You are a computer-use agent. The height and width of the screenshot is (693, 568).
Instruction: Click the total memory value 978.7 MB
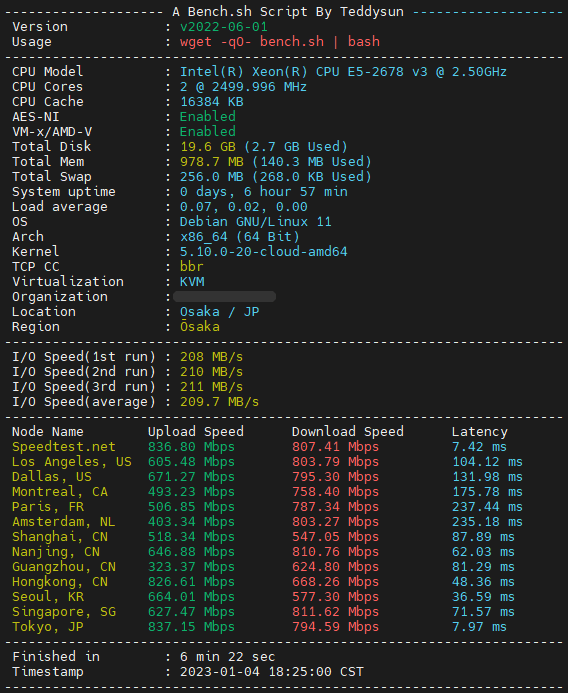[x=212, y=162]
